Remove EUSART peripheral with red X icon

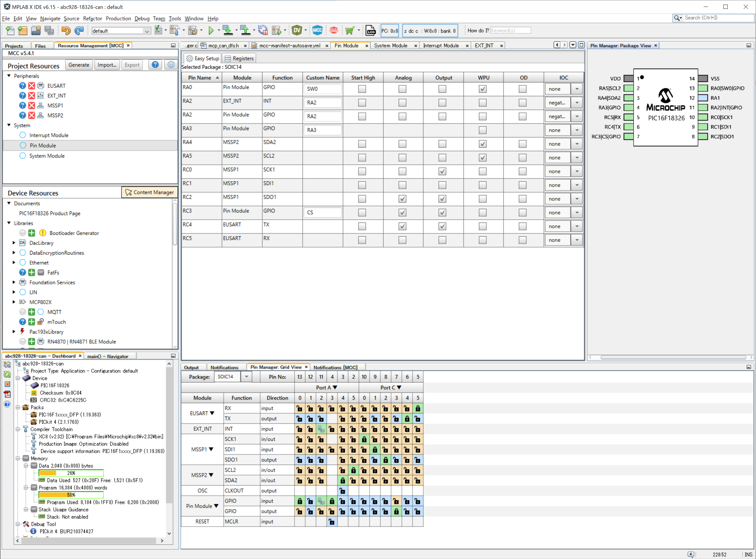[x=31, y=86]
